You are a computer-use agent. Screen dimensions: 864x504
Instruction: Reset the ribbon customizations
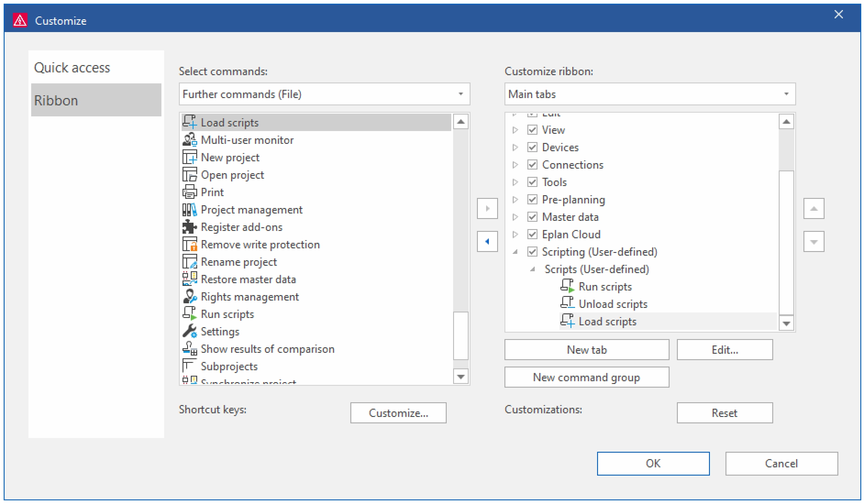point(725,413)
